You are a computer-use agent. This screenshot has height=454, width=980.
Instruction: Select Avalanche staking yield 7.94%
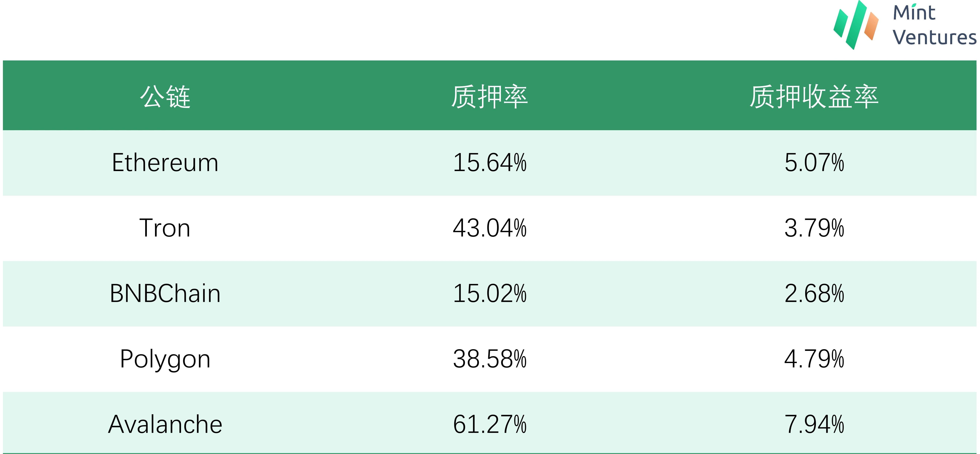point(814,424)
